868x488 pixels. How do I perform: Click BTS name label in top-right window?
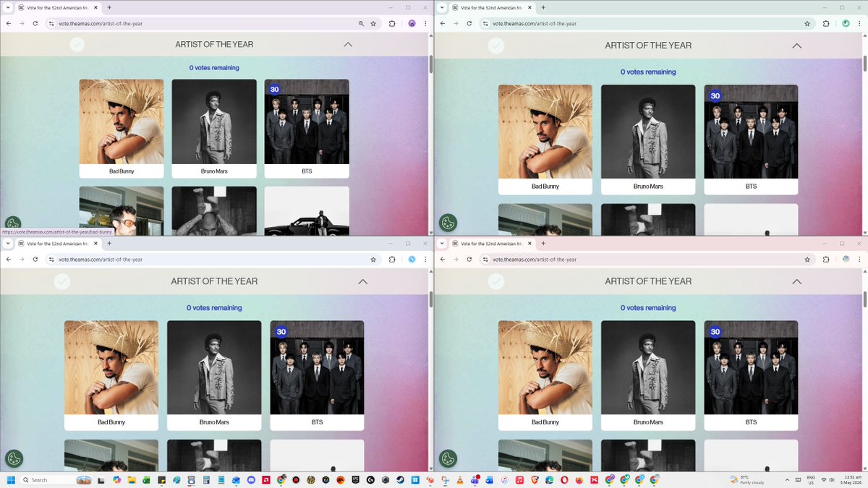pyautogui.click(x=751, y=187)
